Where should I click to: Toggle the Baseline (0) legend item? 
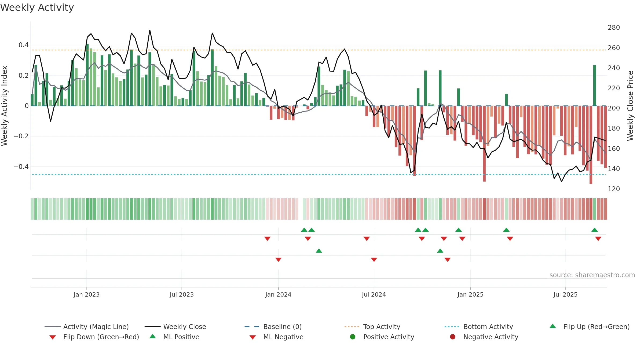click(x=273, y=327)
